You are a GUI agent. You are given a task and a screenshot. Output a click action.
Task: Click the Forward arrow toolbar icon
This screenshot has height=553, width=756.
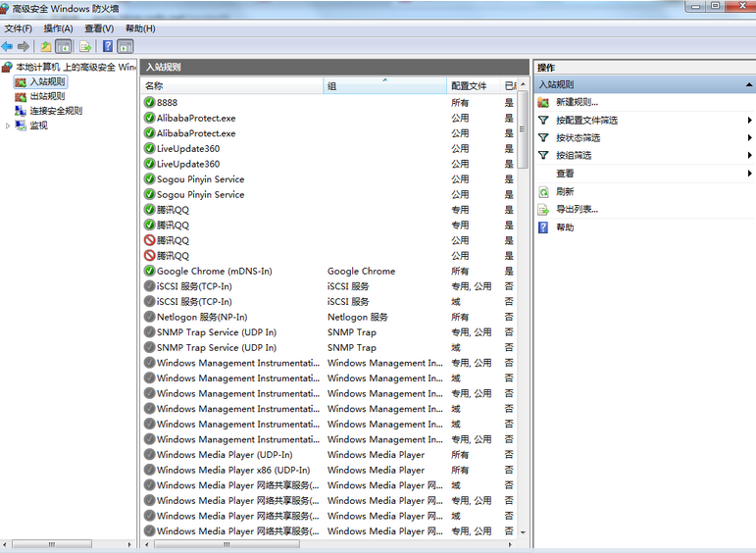click(x=24, y=46)
